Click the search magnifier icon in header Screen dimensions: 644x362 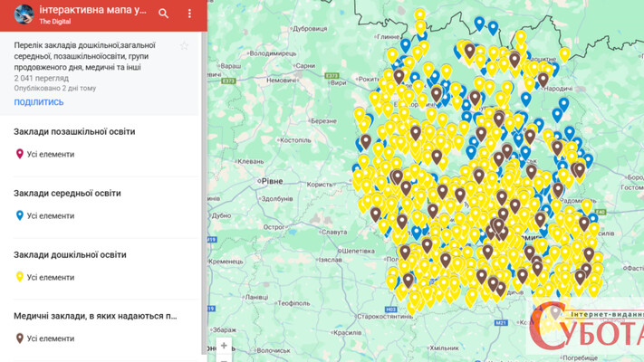coord(164,14)
